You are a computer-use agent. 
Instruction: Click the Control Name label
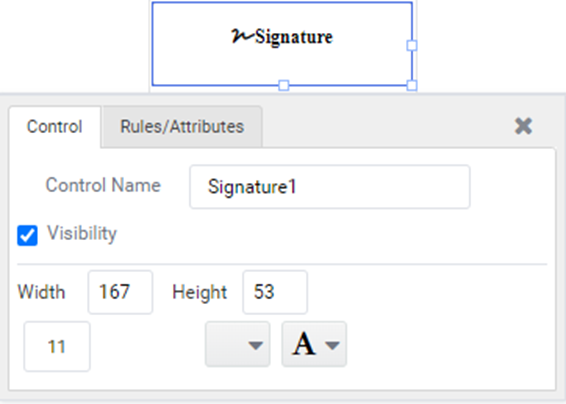103,185
